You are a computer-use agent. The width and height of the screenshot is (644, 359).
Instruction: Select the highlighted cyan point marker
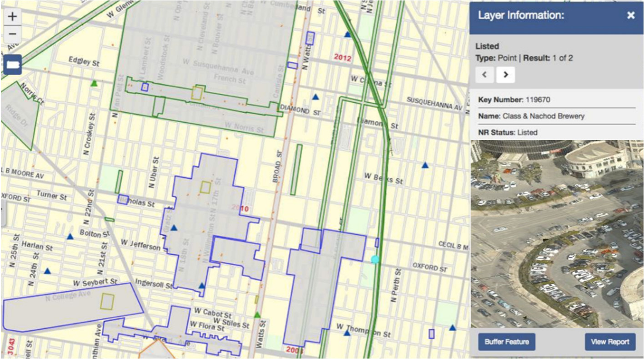[375, 259]
